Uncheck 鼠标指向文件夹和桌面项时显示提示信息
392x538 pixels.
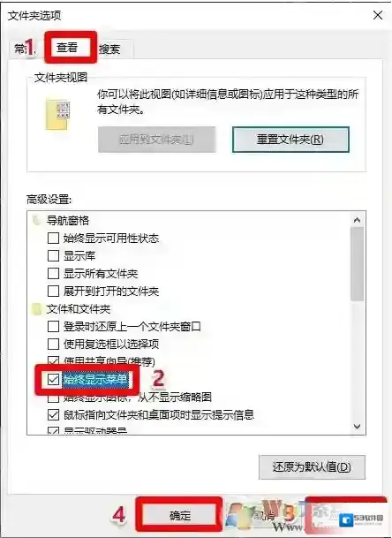[x=53, y=415]
